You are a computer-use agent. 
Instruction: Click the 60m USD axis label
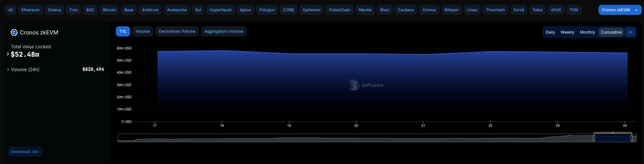click(124, 48)
